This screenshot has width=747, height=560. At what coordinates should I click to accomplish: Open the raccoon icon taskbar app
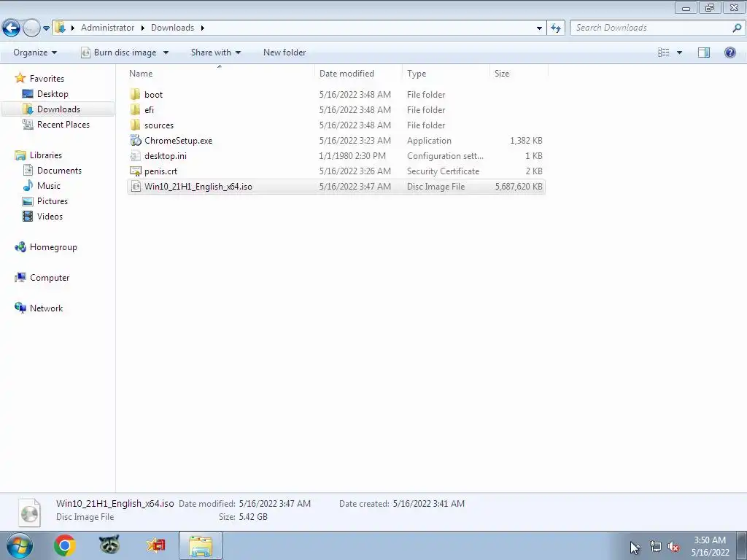click(109, 545)
